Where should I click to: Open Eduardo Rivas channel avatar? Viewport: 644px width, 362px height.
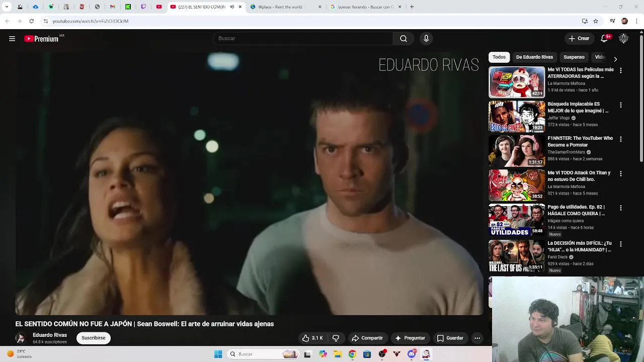click(x=21, y=338)
